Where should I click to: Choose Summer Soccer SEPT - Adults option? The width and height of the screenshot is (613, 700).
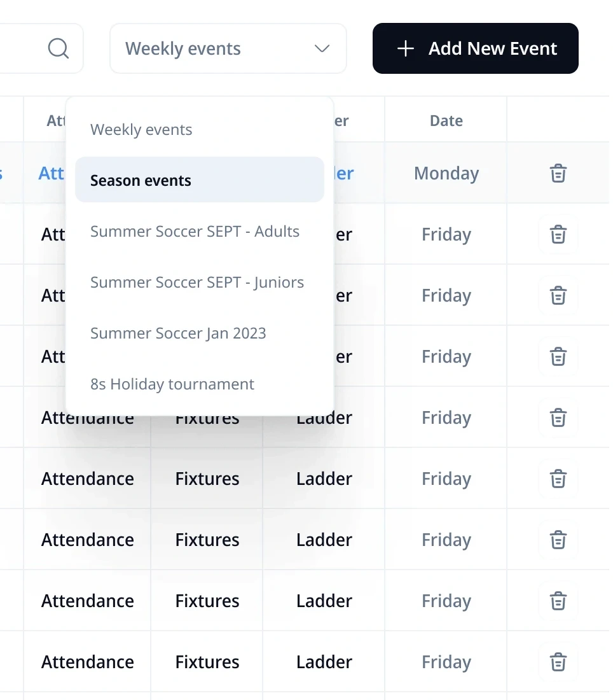(195, 231)
